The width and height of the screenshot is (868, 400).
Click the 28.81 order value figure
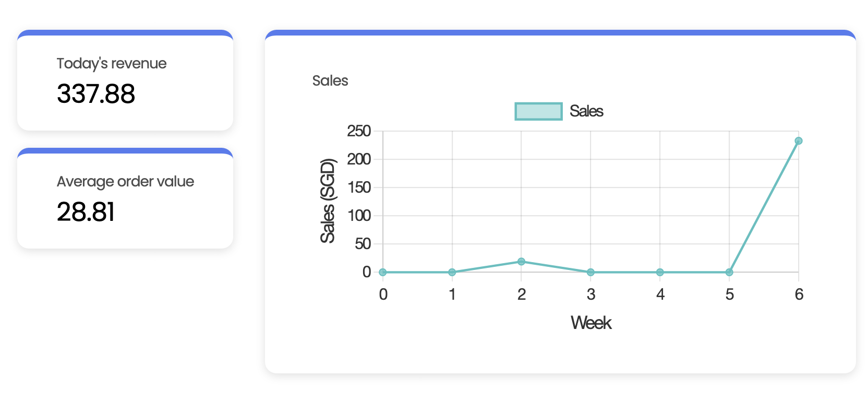point(86,212)
